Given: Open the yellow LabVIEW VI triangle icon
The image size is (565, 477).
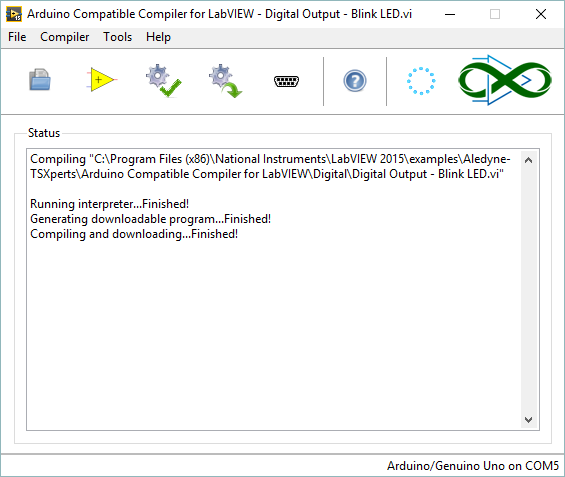Looking at the screenshot, I should [102, 80].
